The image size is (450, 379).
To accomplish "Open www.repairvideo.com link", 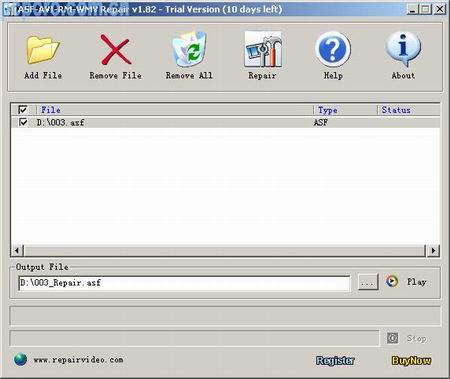I will coord(78,360).
